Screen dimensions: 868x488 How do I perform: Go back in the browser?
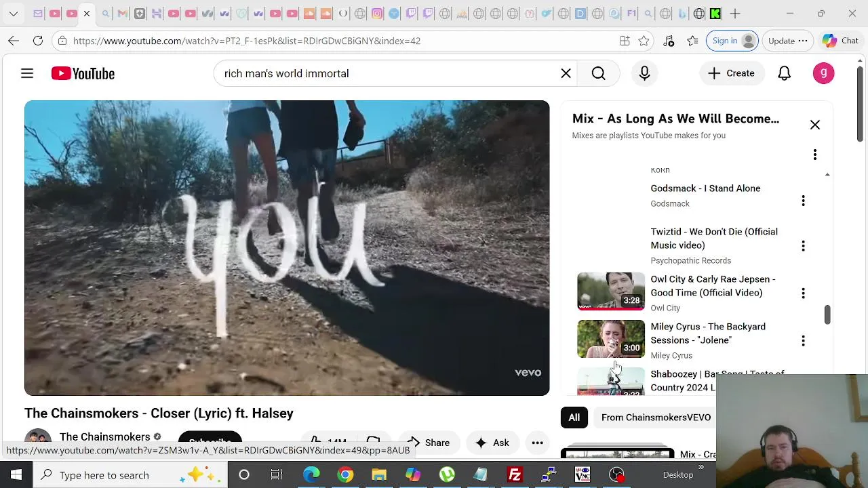click(14, 41)
